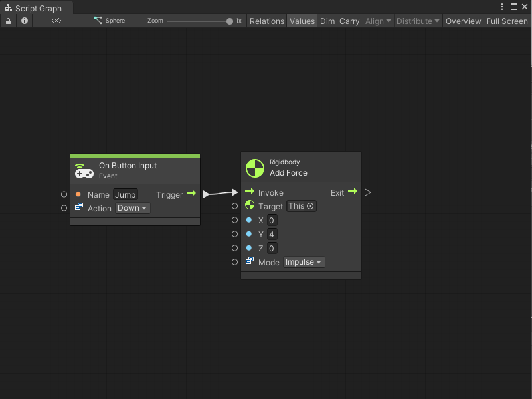Screen dimensions: 532x399
Task: Open the graph info panel via the i icon
Action: [24, 21]
